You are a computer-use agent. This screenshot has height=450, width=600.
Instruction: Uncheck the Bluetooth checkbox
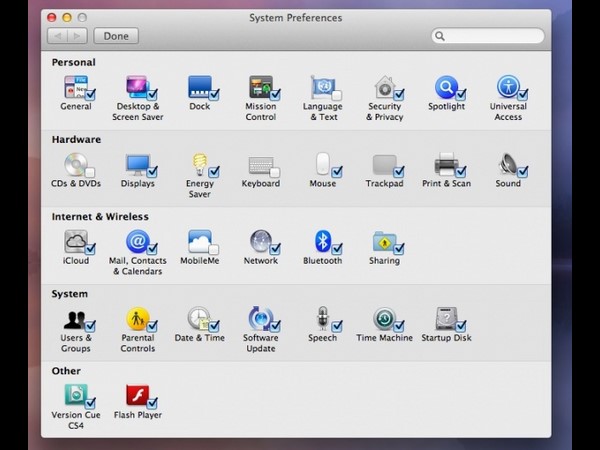(337, 249)
